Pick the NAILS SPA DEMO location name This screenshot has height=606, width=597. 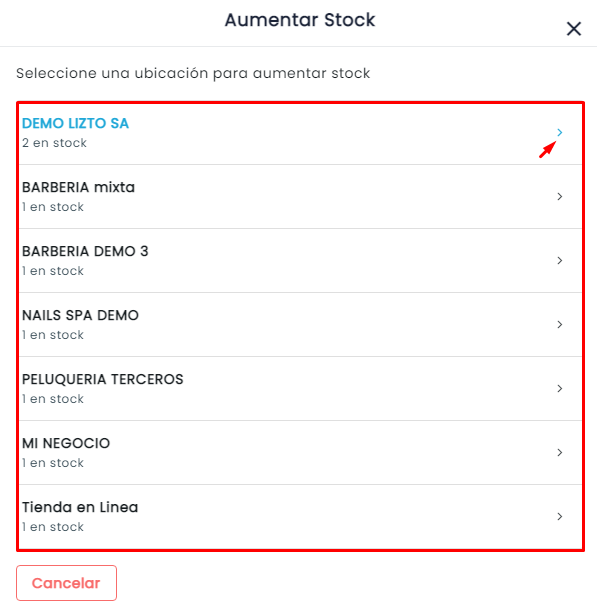(x=80, y=315)
